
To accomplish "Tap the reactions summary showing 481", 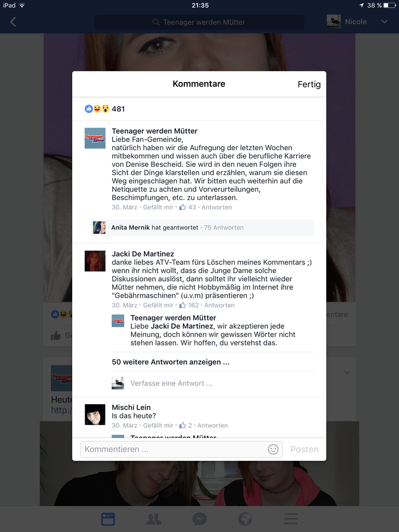I will point(104,109).
